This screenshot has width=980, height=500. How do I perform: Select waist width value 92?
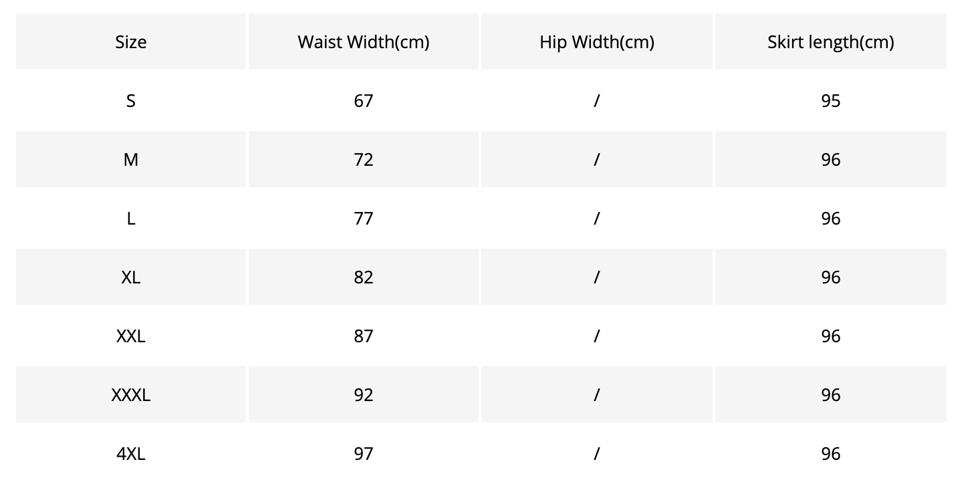364,394
